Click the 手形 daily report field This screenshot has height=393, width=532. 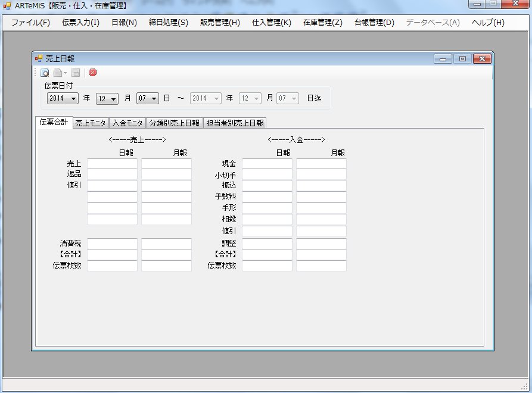tap(267, 208)
